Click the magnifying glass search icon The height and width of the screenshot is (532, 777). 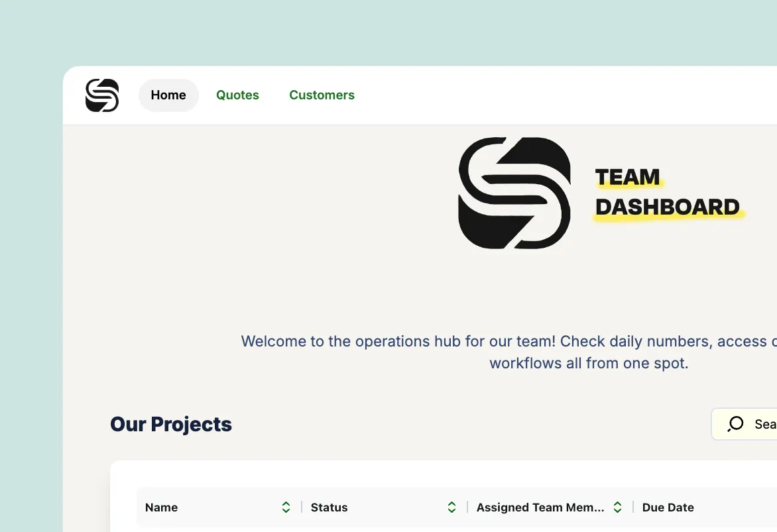(x=735, y=423)
